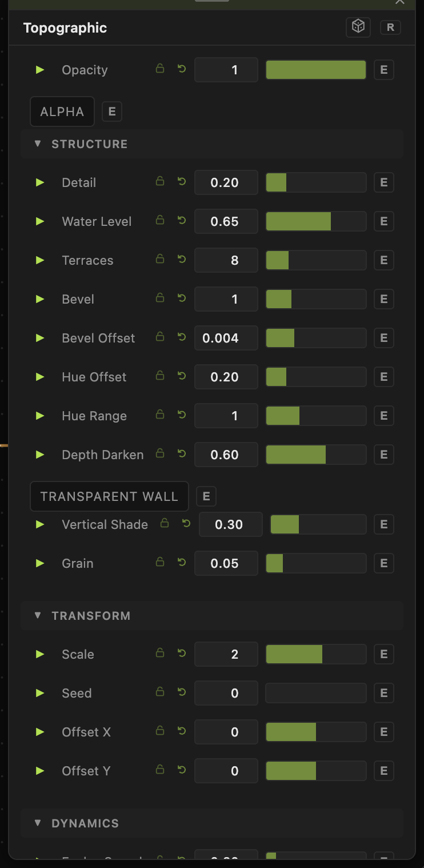Expand the Bevel Offset parameter's green arrow
The image size is (424, 868).
(40, 338)
